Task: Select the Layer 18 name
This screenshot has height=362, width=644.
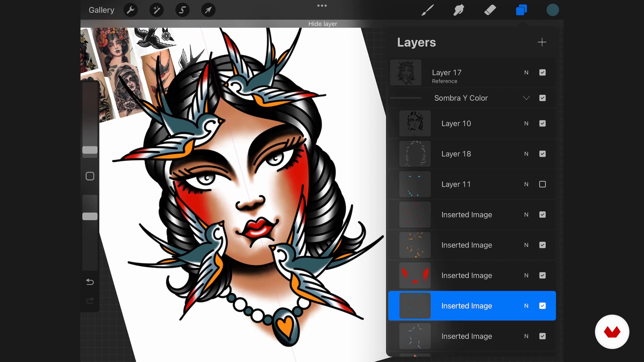Action: 456,154
